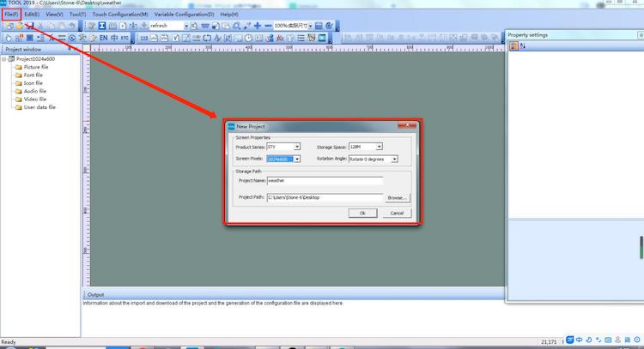Click Cancel in the New Project dialog
The width and height of the screenshot is (644, 349).
click(396, 213)
